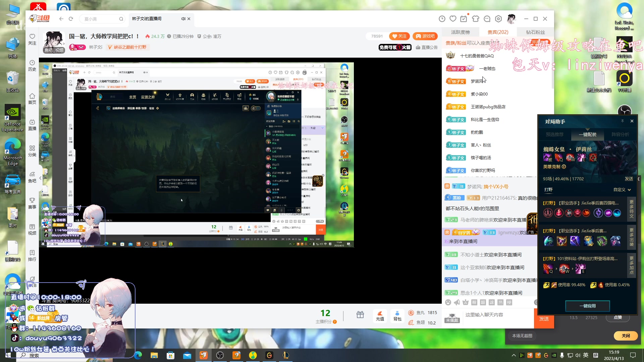The width and height of the screenshot is (644, 362).
Task: Open the hexagon settings icon in header
Action: [x=498, y=19]
